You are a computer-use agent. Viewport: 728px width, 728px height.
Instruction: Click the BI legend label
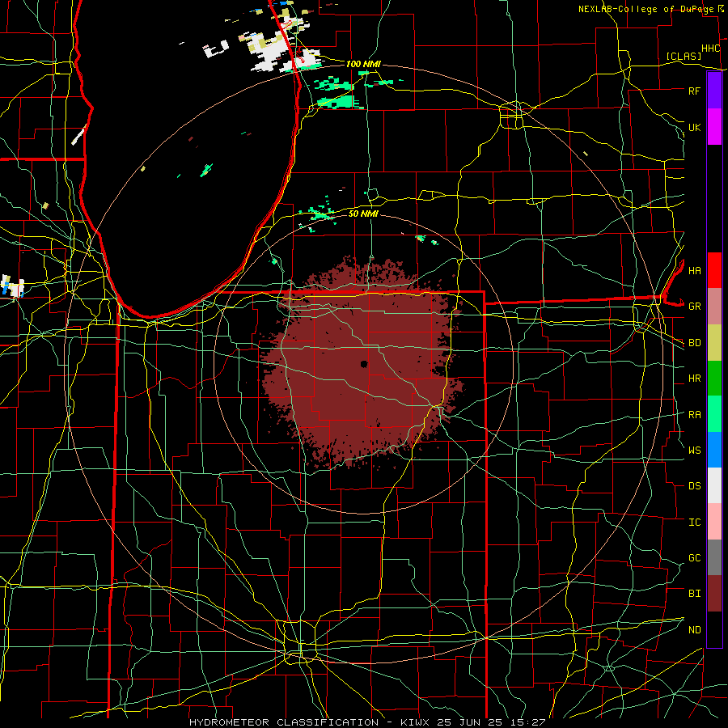(694, 594)
